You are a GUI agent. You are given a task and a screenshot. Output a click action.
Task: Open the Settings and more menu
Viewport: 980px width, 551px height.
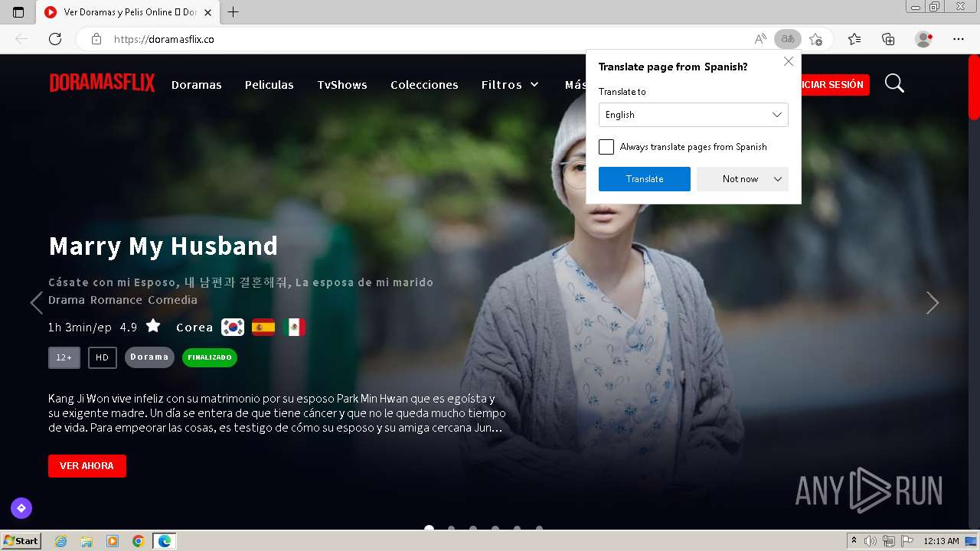point(959,39)
